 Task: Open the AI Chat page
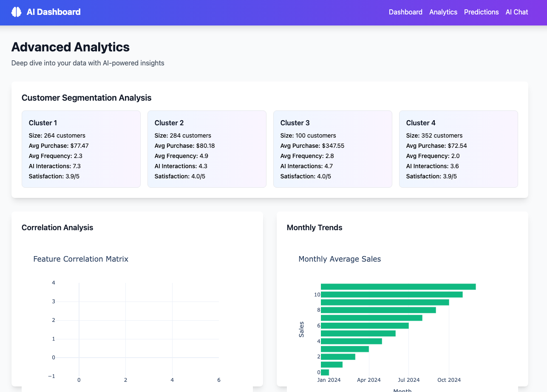pos(516,12)
